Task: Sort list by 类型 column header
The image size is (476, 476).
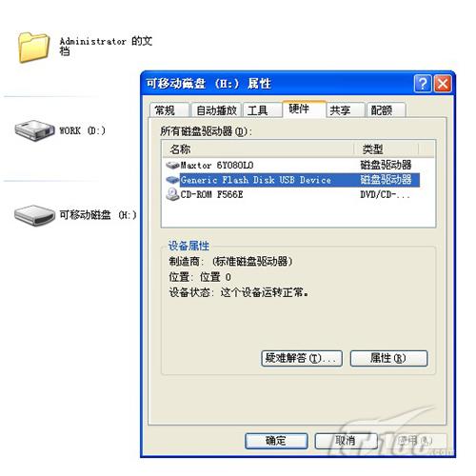Action: (386, 149)
